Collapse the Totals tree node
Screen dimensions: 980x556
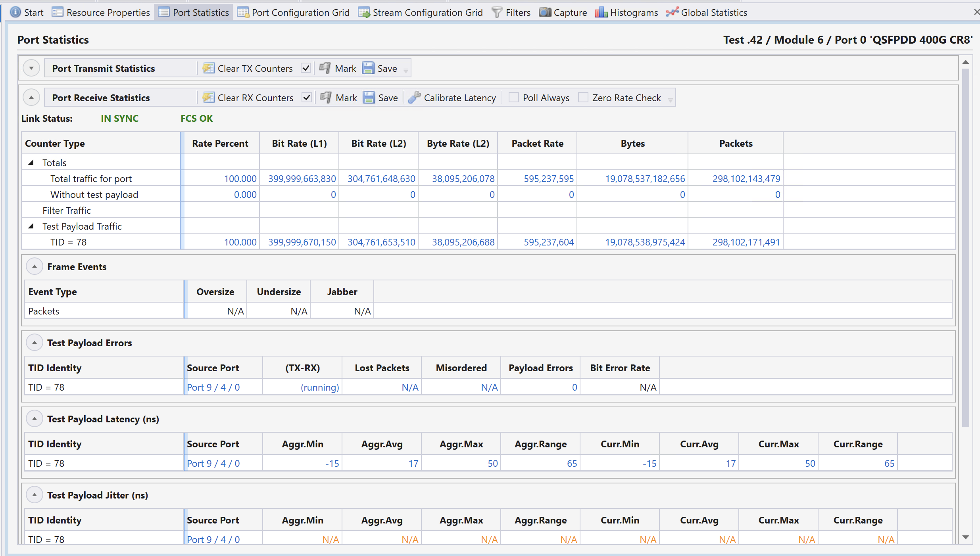(x=31, y=163)
